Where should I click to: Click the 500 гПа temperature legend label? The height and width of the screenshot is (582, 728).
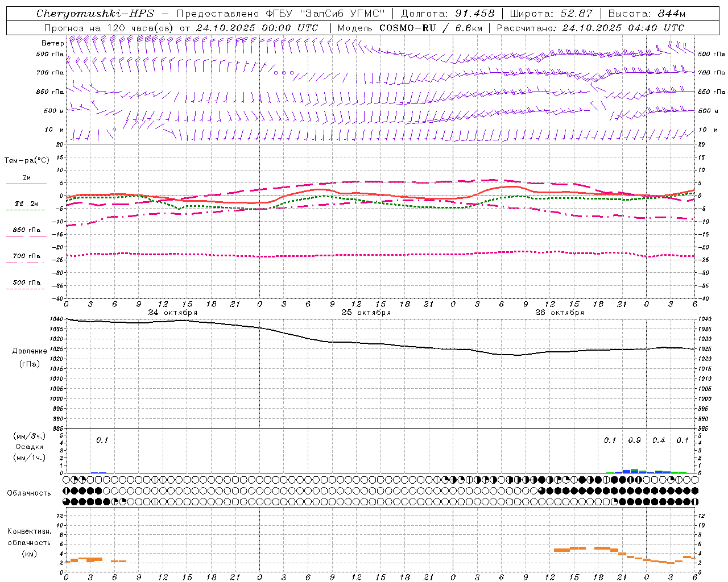(27, 282)
